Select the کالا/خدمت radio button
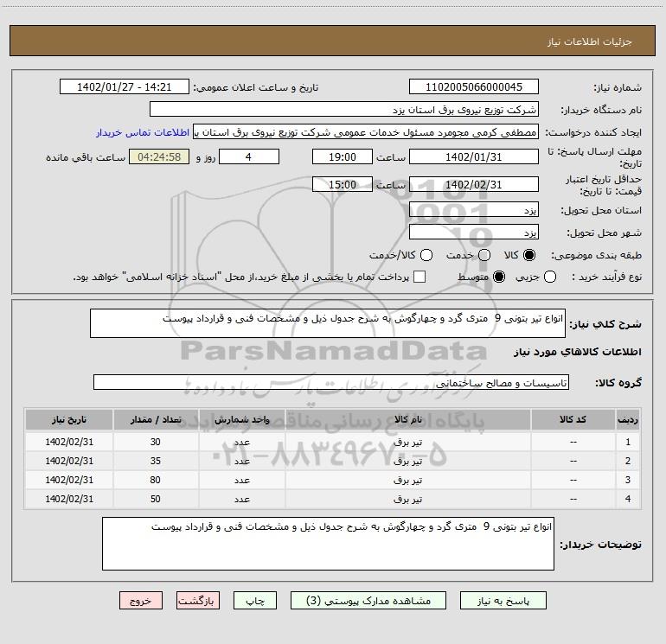Image resolution: width=666 pixels, height=644 pixels. 426,255
